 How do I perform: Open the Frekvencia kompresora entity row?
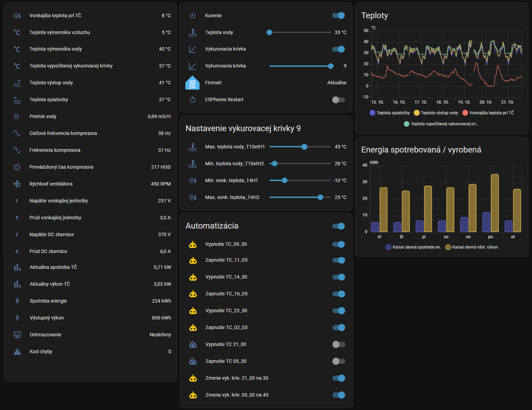tap(55, 150)
